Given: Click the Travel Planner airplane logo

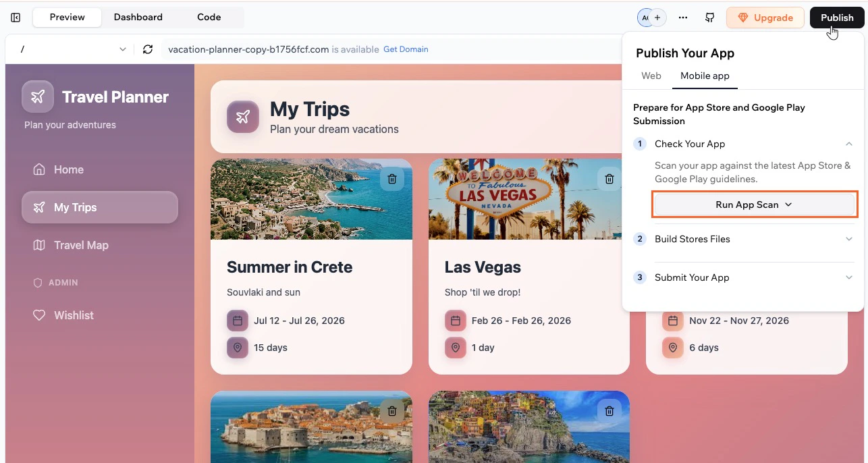Looking at the screenshot, I should pyautogui.click(x=38, y=97).
